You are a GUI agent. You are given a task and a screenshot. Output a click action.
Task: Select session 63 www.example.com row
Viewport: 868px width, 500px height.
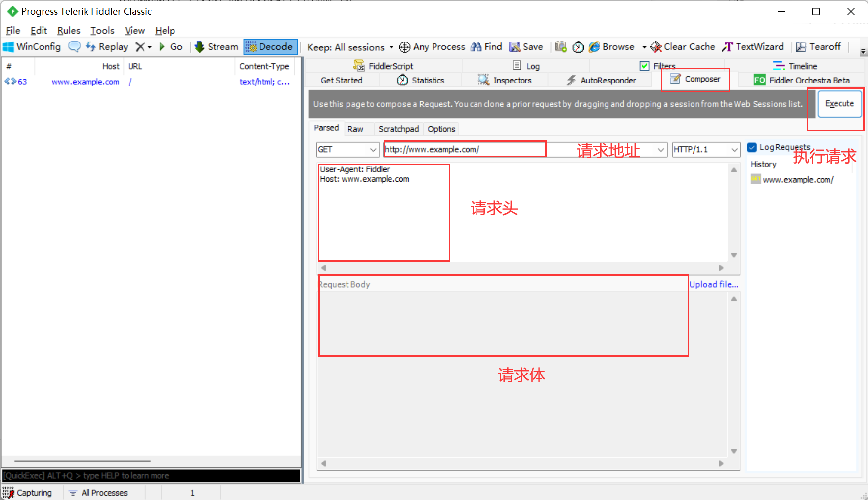[150, 82]
